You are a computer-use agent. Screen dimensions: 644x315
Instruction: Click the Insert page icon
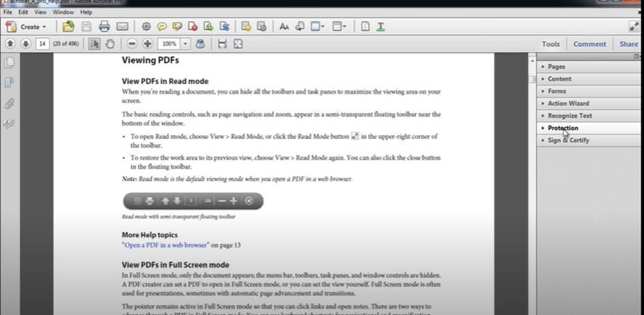click(x=208, y=27)
